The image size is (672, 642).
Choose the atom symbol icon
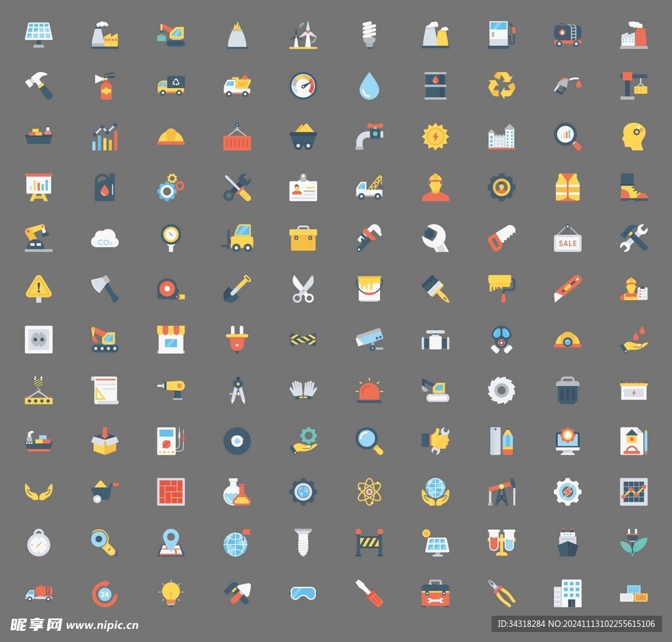pos(369,491)
